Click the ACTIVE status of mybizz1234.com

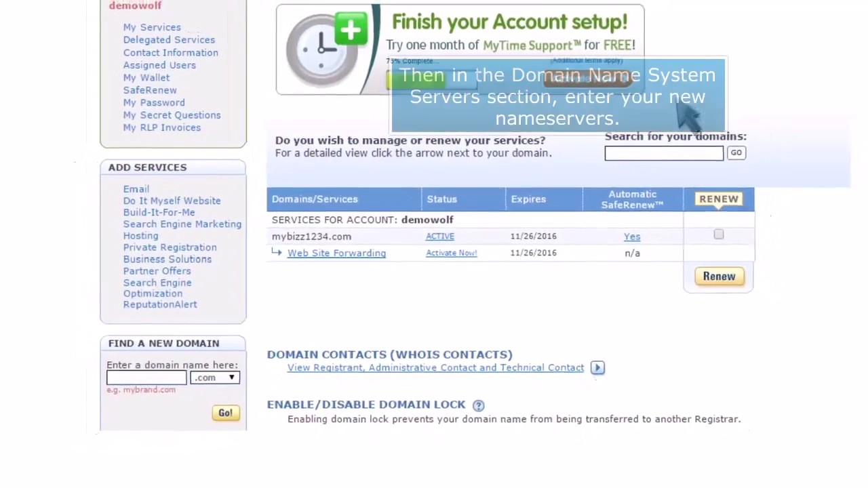click(440, 237)
